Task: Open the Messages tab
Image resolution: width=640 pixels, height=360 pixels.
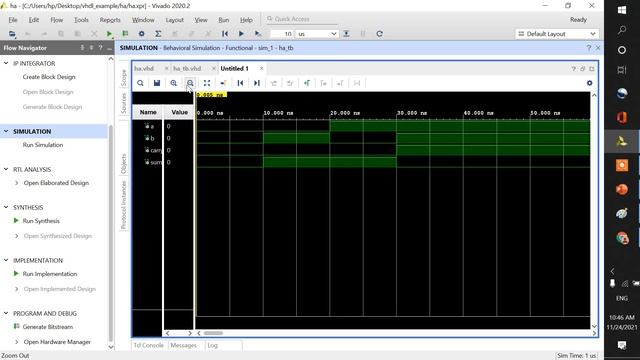Action: point(183,345)
